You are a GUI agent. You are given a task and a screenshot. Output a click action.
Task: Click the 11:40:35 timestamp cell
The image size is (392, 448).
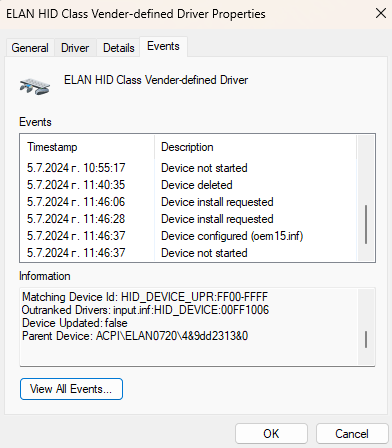[x=76, y=185]
